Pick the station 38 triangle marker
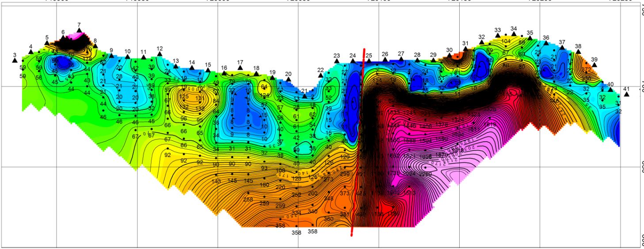 click(578, 51)
